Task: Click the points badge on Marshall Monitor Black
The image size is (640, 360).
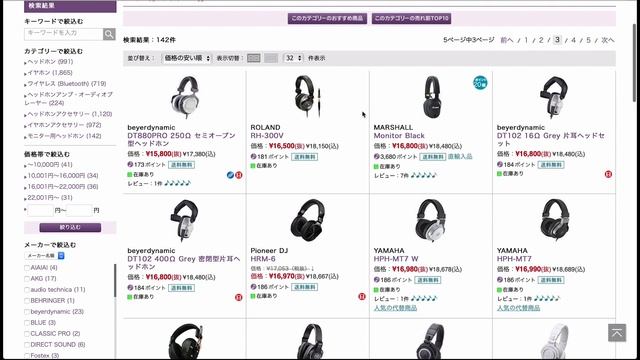Action: pos(480,83)
